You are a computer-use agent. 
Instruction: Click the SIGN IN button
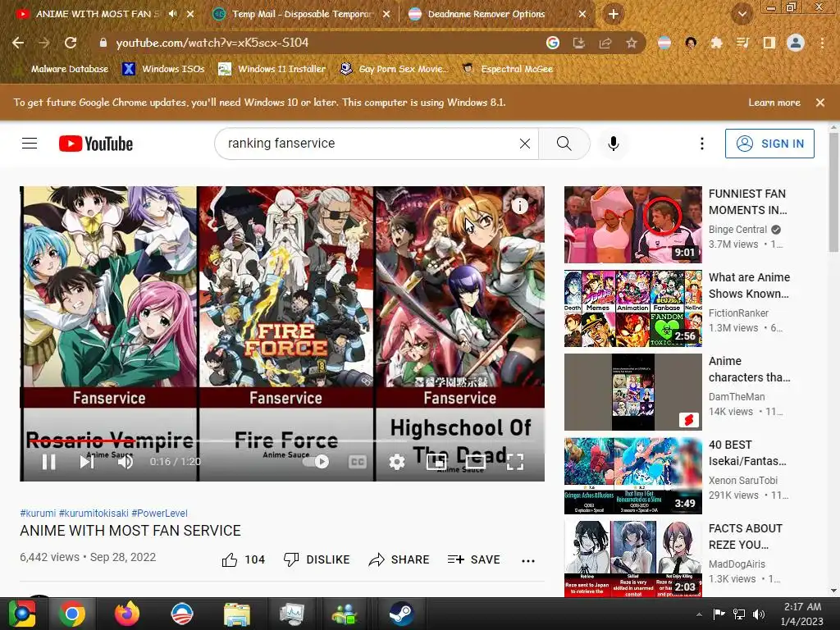click(x=769, y=143)
